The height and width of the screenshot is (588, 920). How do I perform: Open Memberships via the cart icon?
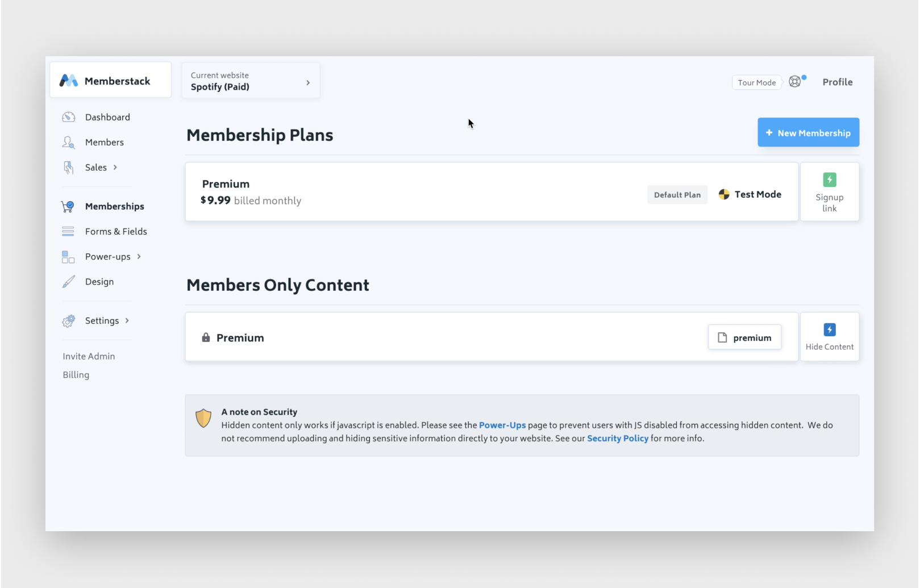point(68,206)
